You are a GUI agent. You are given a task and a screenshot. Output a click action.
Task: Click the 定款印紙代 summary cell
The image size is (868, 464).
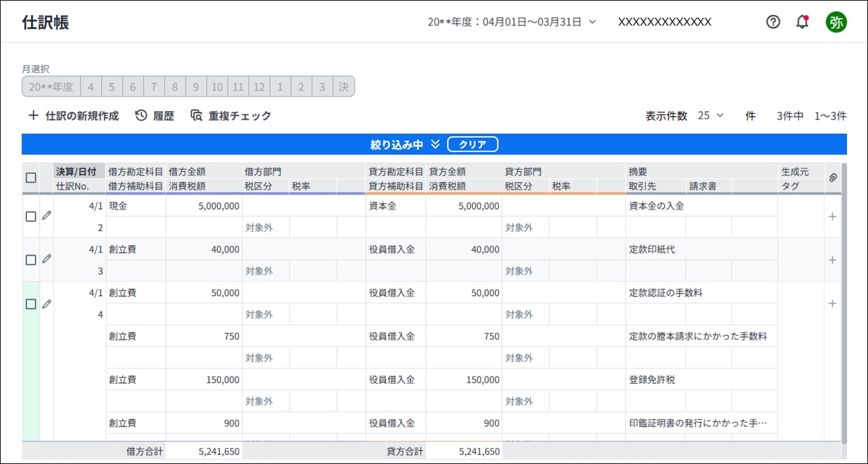click(702, 250)
